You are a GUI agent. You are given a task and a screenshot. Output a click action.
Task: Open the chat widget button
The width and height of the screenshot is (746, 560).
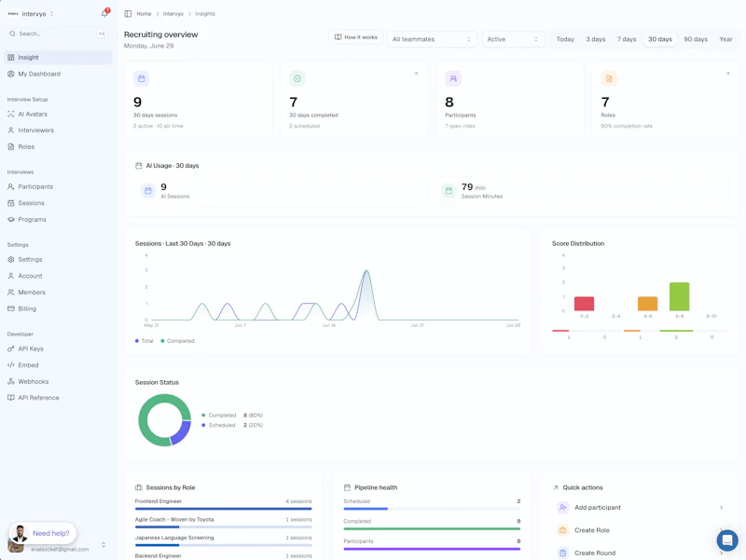(727, 540)
